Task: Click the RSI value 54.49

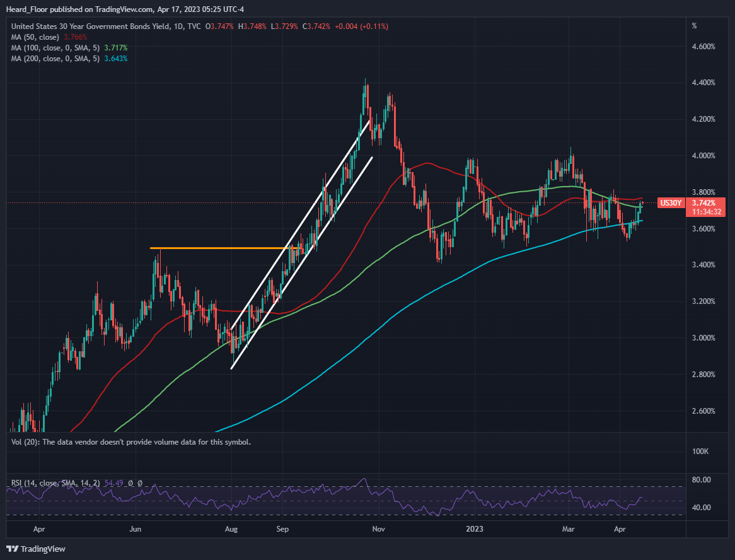Action: [x=114, y=482]
